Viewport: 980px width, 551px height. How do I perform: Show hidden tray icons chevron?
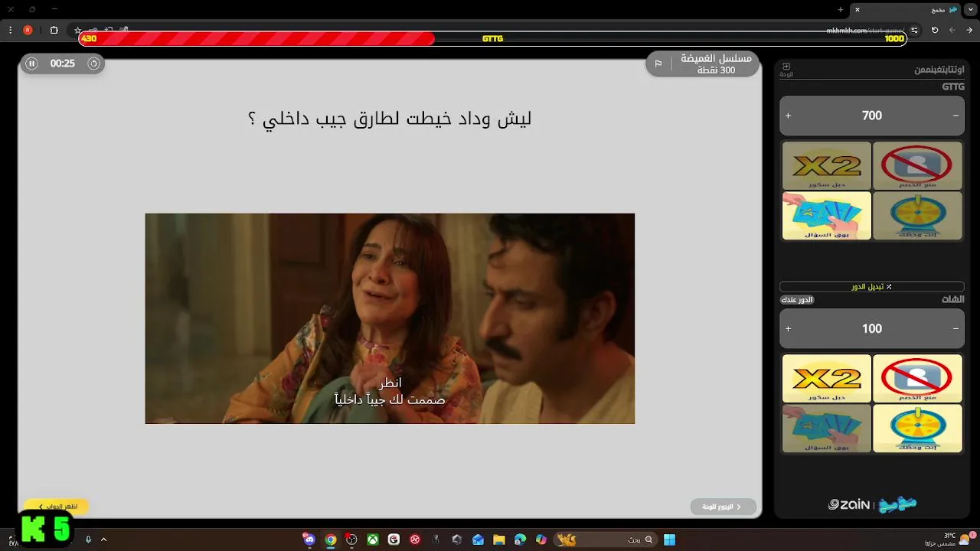(104, 540)
